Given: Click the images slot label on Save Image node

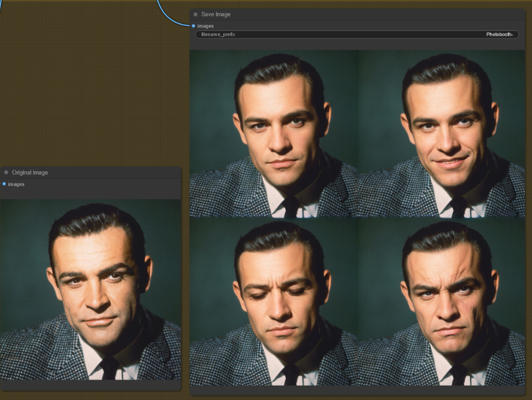Looking at the screenshot, I should [x=205, y=25].
